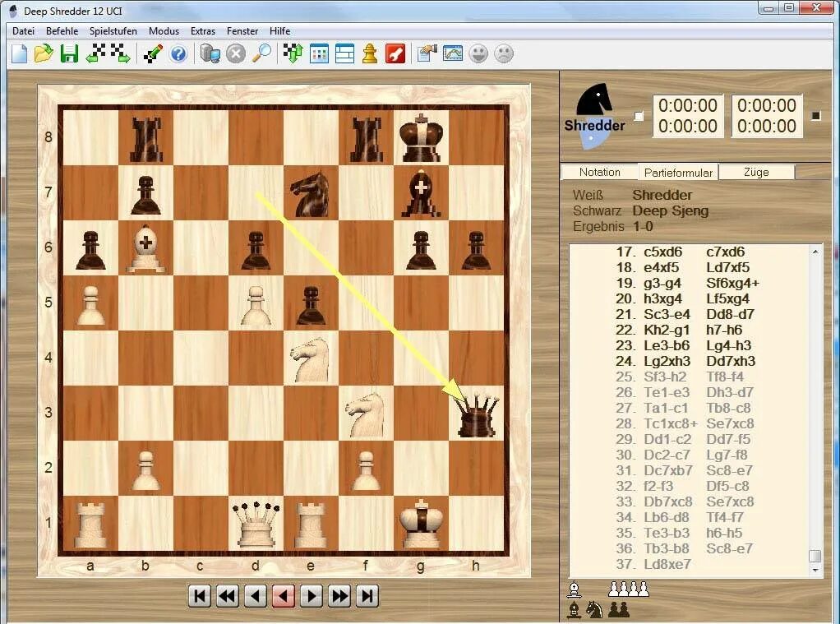Click the pencil board edit icon

coord(153,53)
